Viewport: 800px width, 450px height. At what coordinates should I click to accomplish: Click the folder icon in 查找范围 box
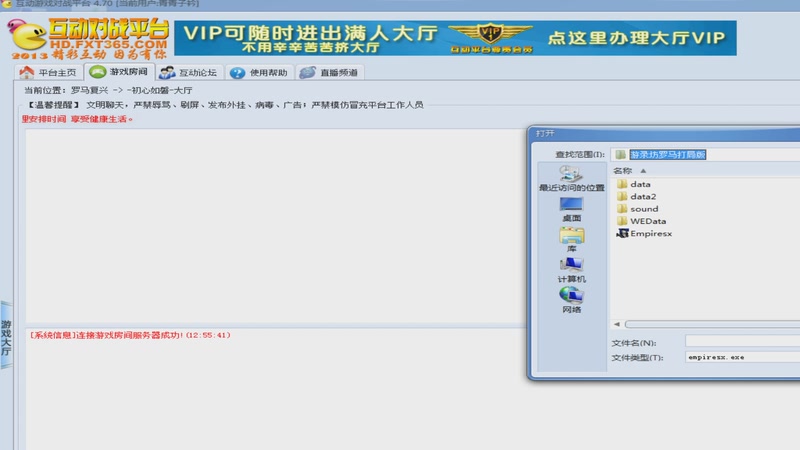(620, 155)
